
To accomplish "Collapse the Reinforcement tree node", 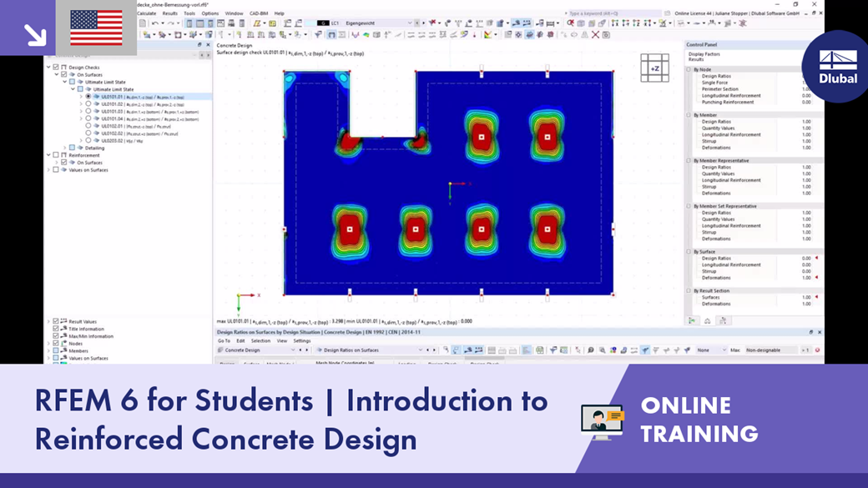I will coord(48,155).
